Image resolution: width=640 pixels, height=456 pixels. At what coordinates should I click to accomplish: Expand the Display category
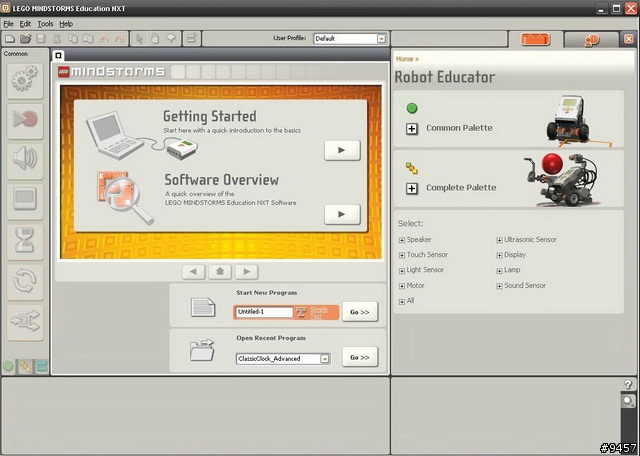pos(499,256)
